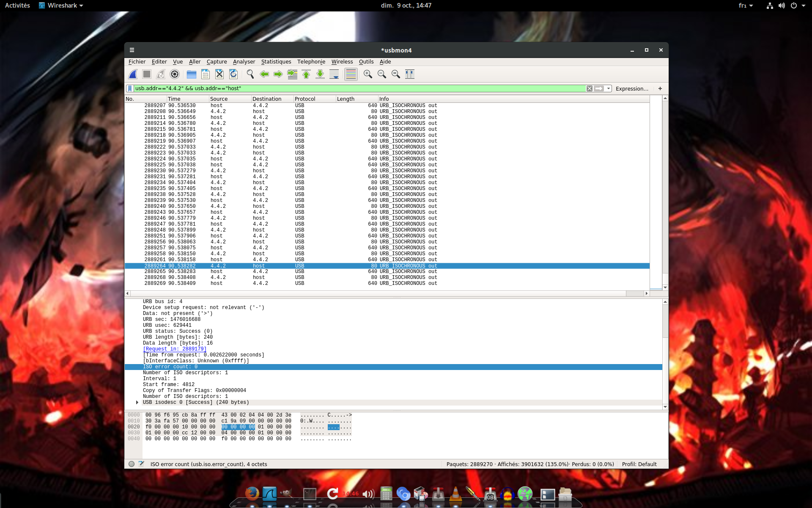Click the display filter bookmark icon
812x508 pixels.
[x=130, y=88]
